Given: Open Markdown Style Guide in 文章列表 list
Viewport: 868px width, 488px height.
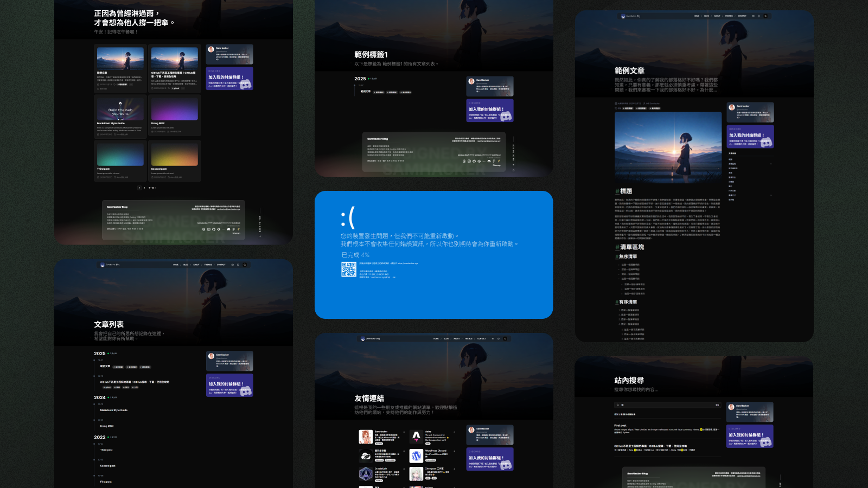Looking at the screenshot, I should tap(114, 410).
